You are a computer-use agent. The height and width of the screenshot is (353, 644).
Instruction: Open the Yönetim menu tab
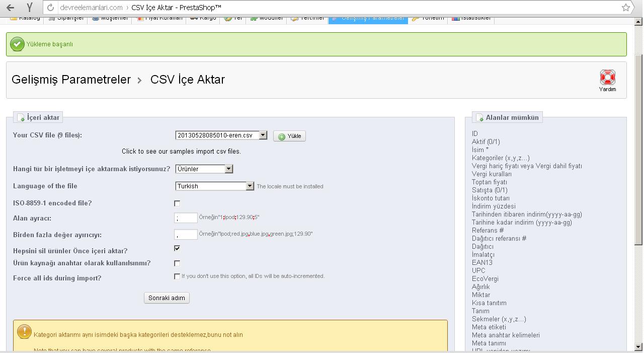coord(428,19)
